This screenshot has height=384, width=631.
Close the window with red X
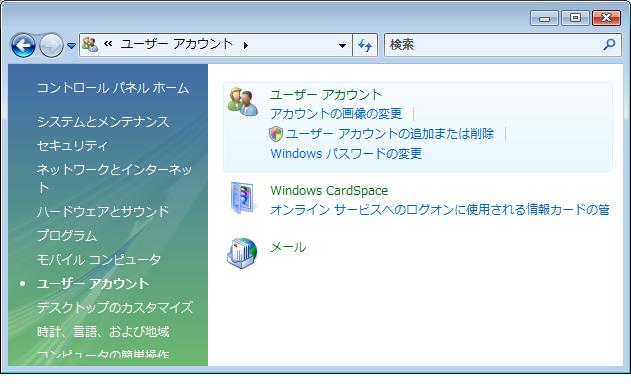tap(606, 18)
